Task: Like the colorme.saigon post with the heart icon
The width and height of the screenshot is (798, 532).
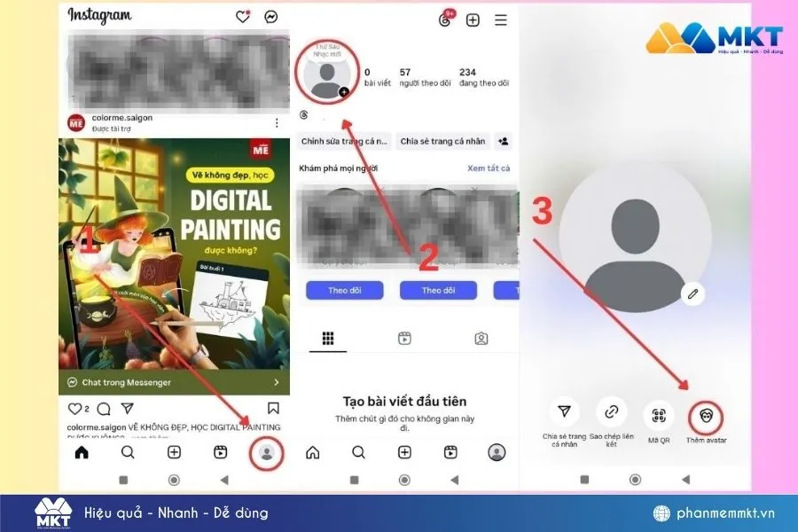Action: (x=76, y=409)
